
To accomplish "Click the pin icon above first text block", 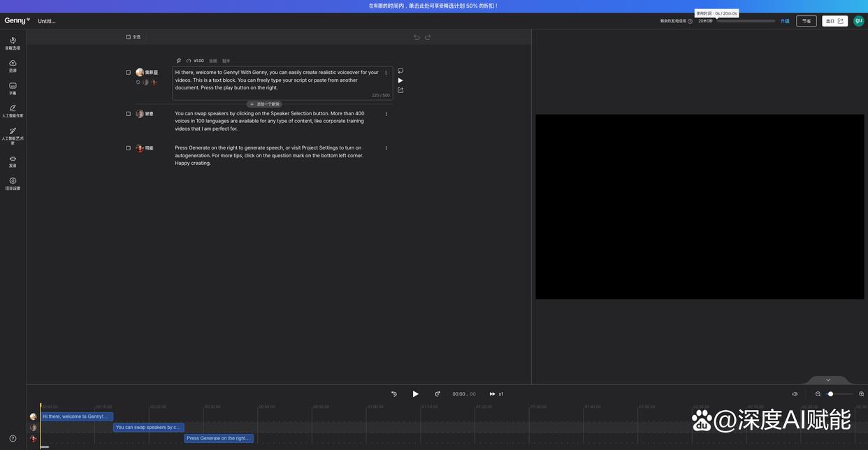I will point(179,61).
